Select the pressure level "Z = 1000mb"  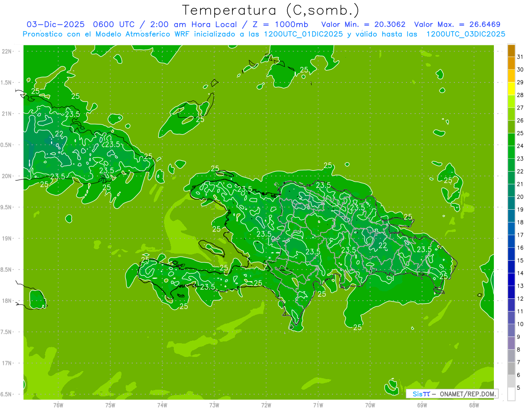tap(278, 24)
